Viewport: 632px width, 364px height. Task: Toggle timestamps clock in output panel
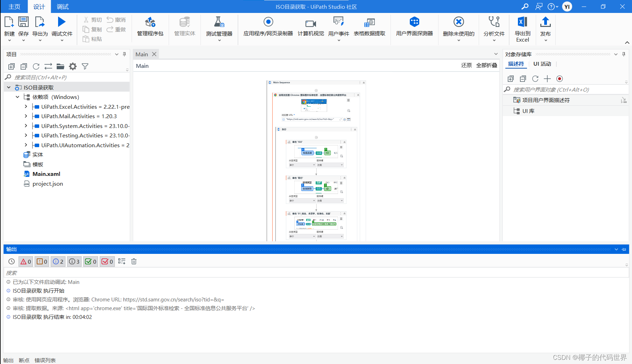tap(12, 261)
